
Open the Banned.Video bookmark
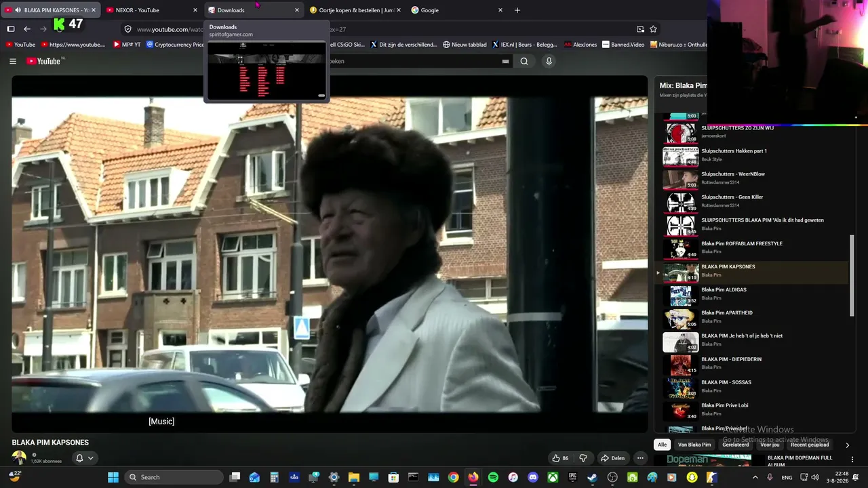click(x=623, y=45)
